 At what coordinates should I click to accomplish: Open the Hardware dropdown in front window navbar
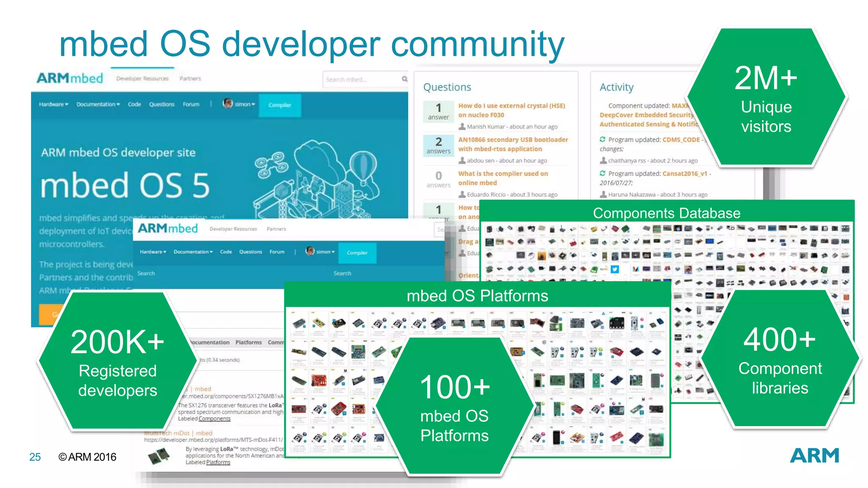point(153,252)
